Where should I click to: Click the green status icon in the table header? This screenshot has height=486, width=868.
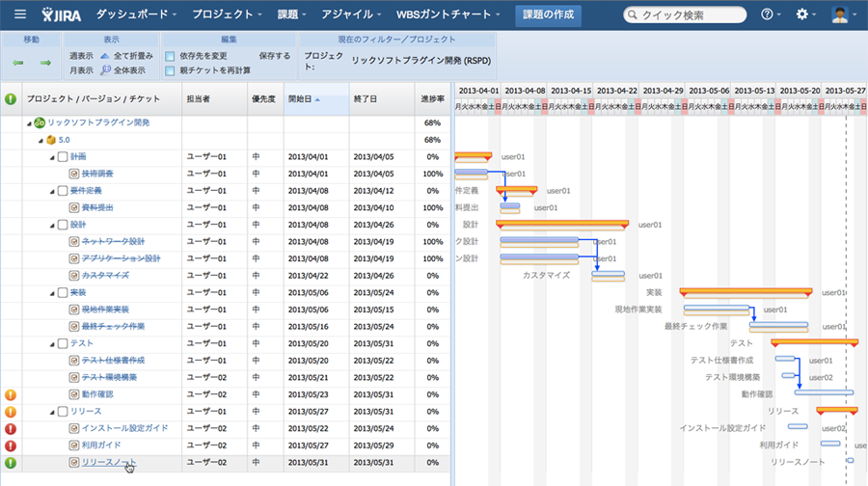(11, 99)
